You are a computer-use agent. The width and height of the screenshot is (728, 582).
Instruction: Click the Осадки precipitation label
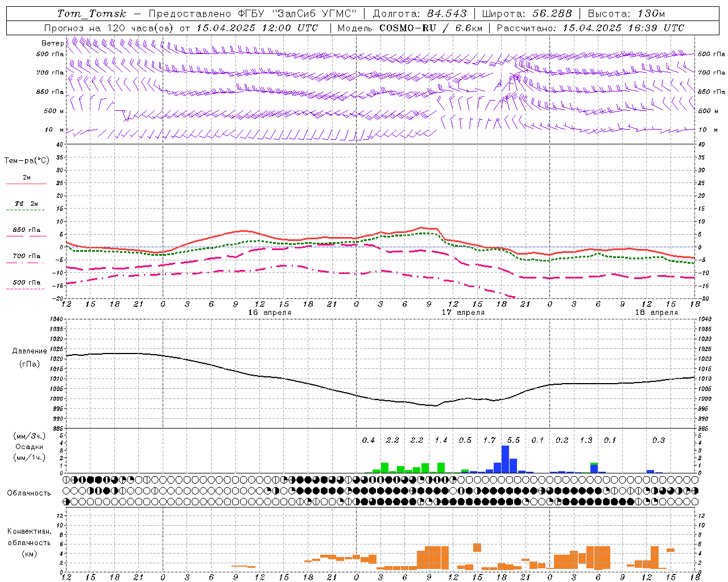pyautogui.click(x=29, y=447)
